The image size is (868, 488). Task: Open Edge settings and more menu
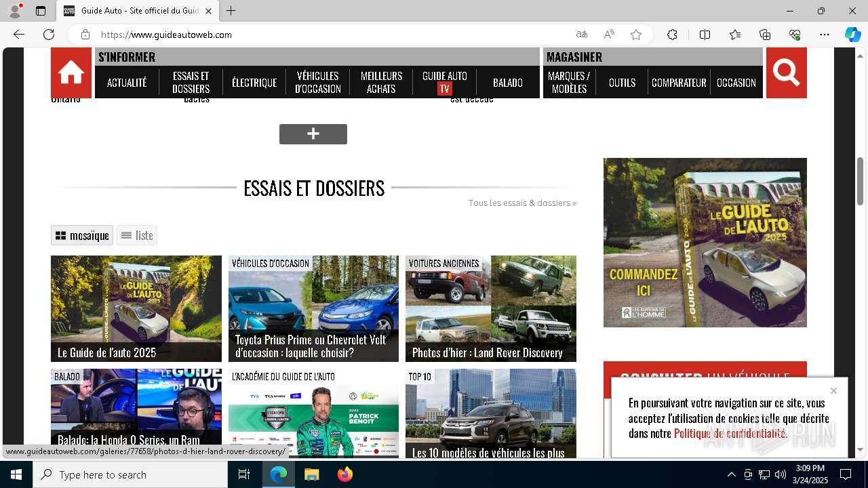(x=825, y=35)
